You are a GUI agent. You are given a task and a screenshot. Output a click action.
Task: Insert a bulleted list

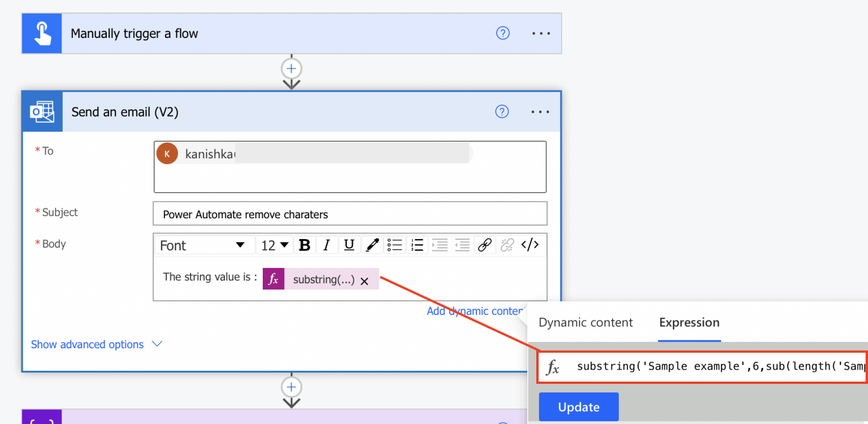394,244
